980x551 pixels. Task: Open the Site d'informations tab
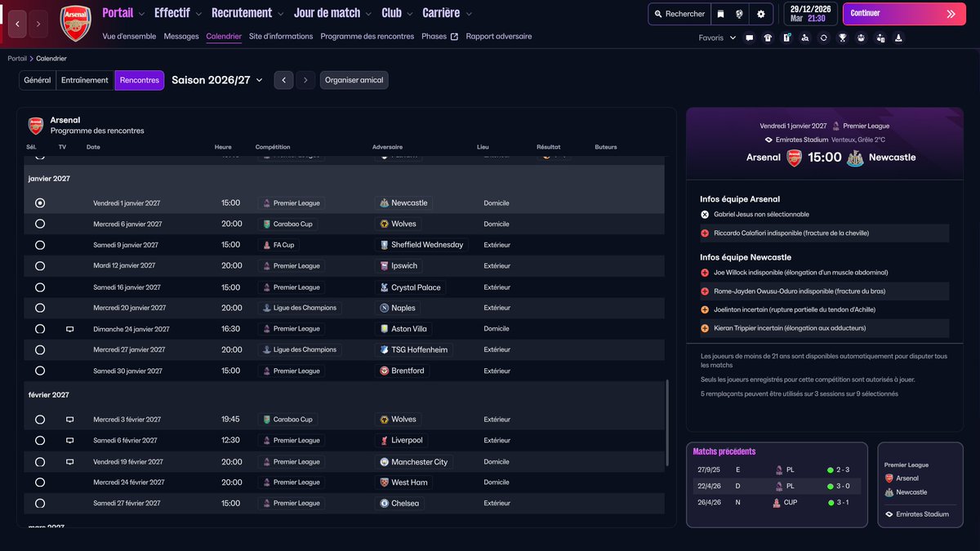281,37
